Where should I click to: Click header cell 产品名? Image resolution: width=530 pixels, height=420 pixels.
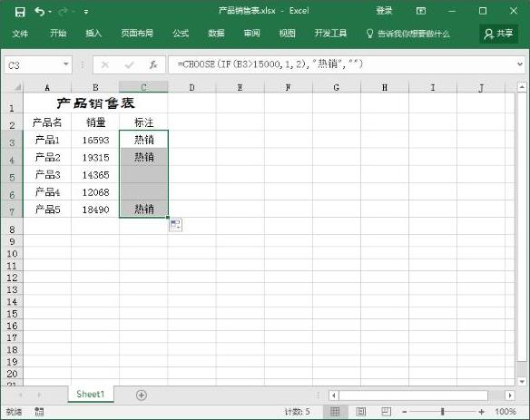tap(47, 122)
